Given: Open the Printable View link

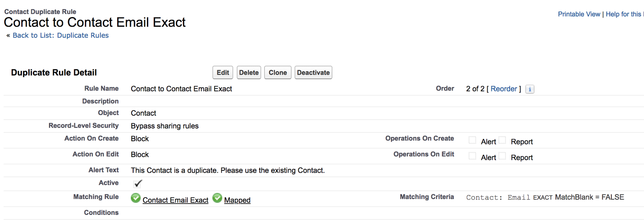Looking at the screenshot, I should point(579,14).
